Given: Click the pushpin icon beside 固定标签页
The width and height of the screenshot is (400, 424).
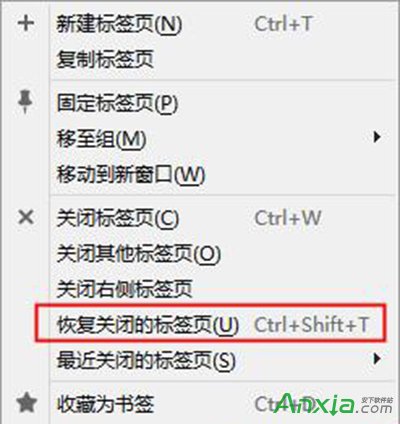Looking at the screenshot, I should click(25, 103).
